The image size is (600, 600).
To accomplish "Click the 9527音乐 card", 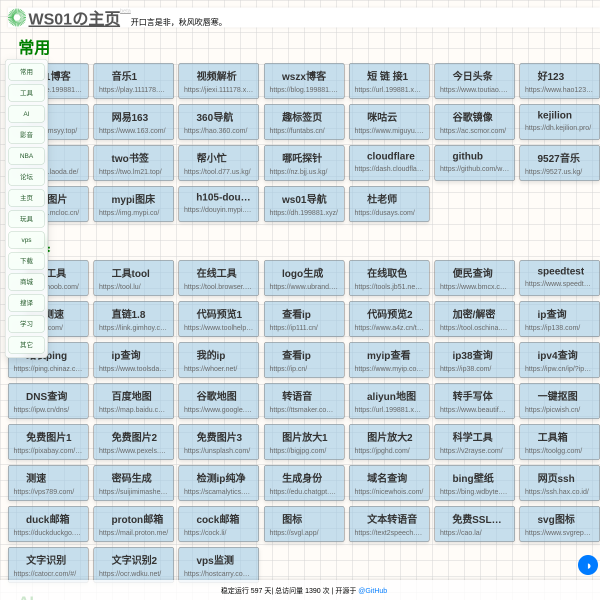I will click(x=559, y=163).
